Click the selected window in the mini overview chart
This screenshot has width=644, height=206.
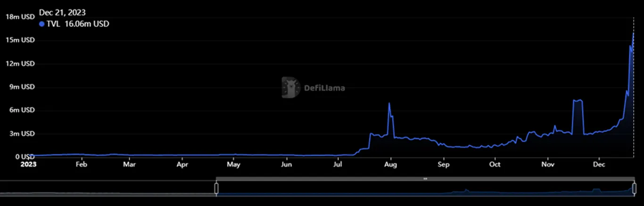point(425,190)
